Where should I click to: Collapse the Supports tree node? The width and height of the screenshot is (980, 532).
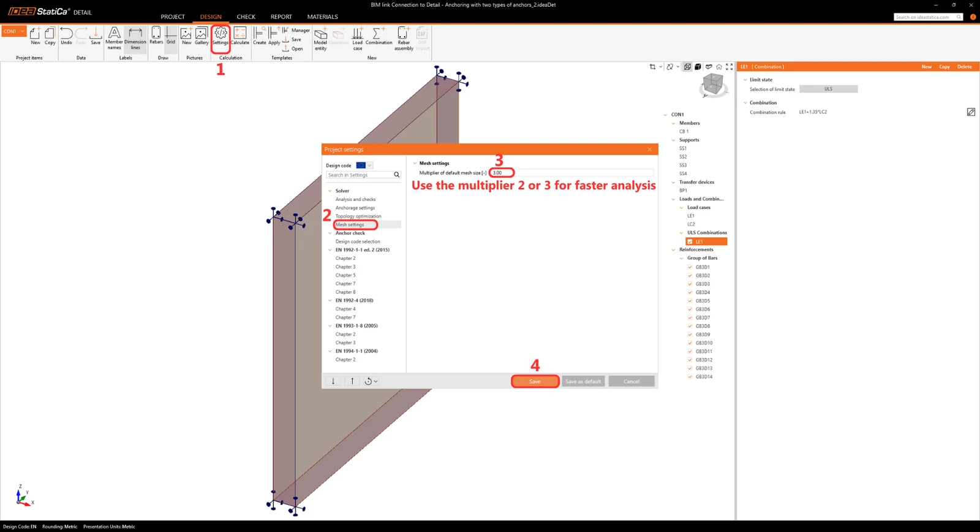coord(674,140)
